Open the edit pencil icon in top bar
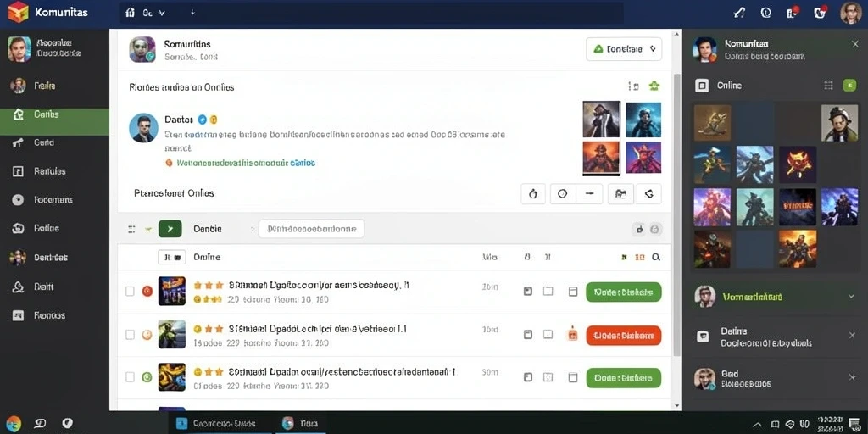Image resolution: width=868 pixels, height=434 pixels. [739, 13]
